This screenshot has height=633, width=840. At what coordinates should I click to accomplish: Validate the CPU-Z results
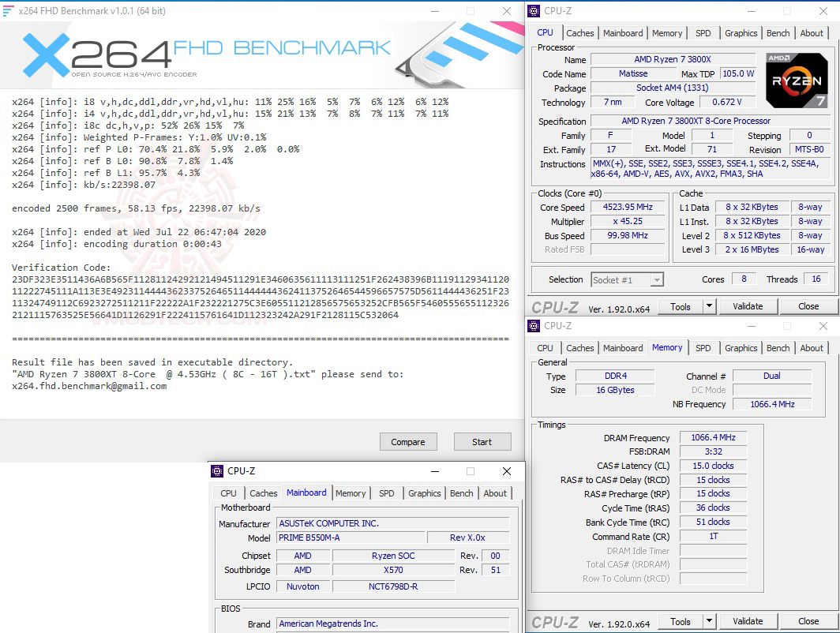coord(747,305)
